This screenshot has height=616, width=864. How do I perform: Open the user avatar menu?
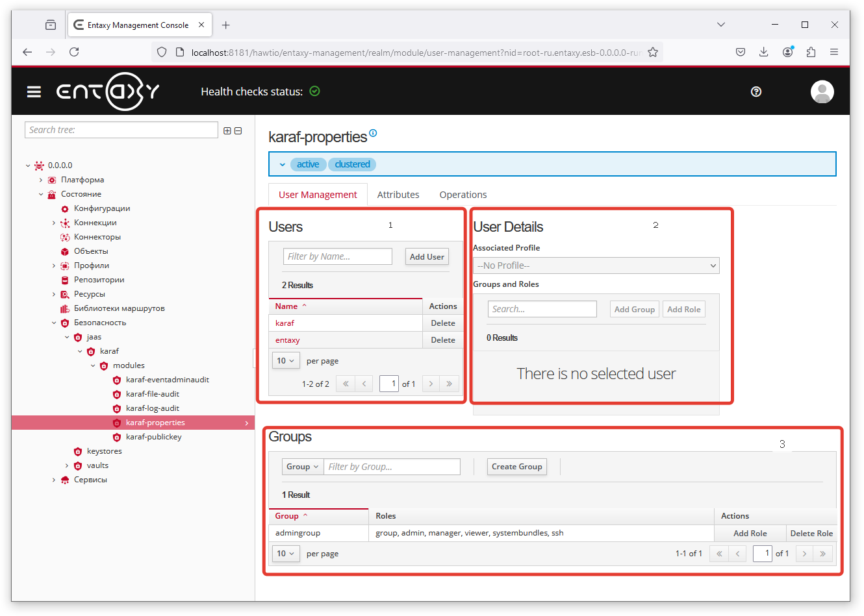click(x=822, y=92)
